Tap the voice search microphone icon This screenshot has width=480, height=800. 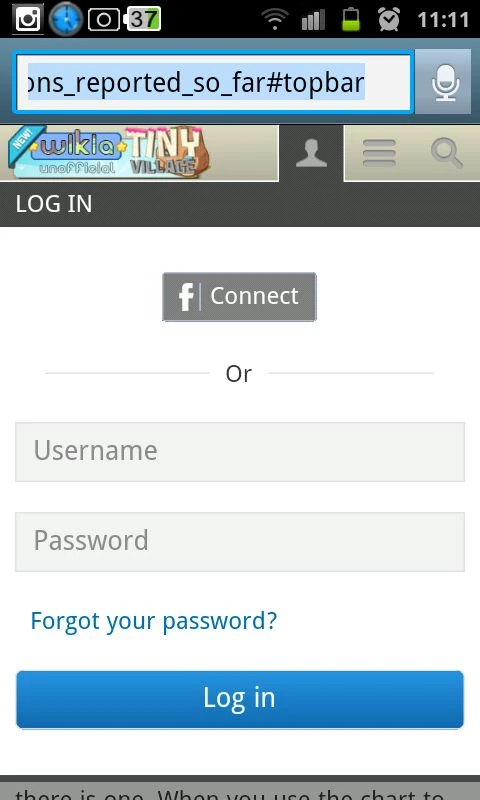click(443, 82)
